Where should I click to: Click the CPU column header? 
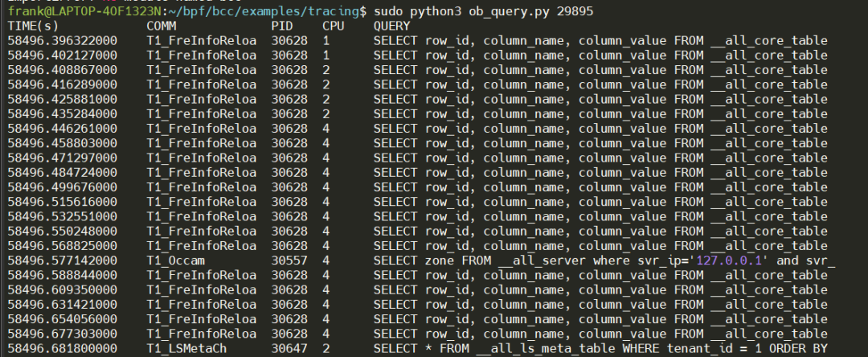[334, 26]
